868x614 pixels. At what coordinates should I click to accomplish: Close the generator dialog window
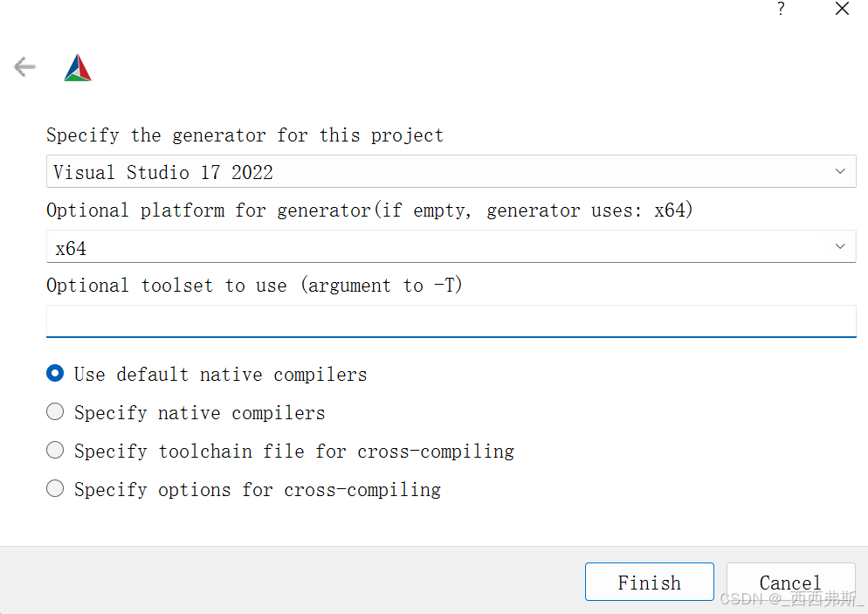click(842, 9)
